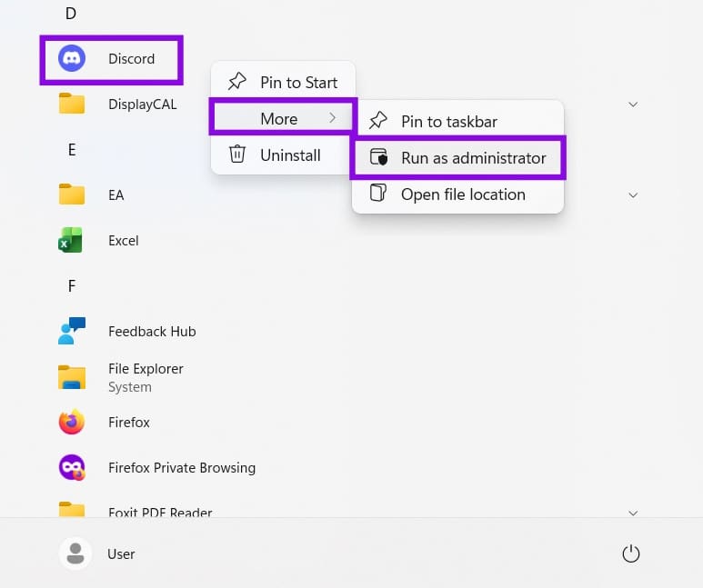Screen dimensions: 703x588
Task: Expand the Foxit PDF Reader chevron
Action: click(x=633, y=513)
